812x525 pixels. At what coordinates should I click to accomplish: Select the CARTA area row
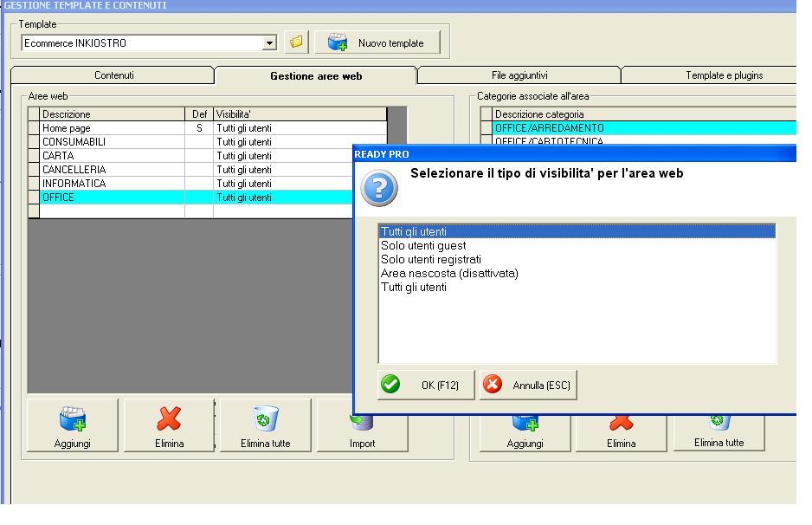click(x=190, y=155)
